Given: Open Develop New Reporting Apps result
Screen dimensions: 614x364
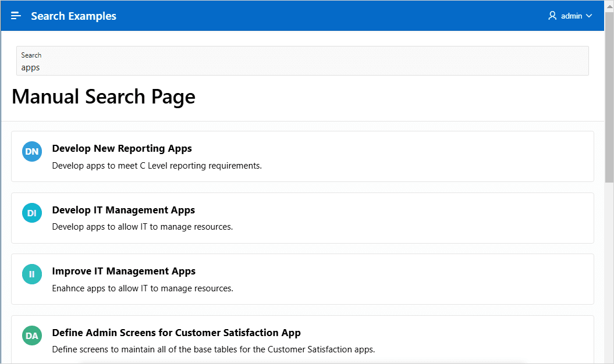Looking at the screenshot, I should coord(122,148).
